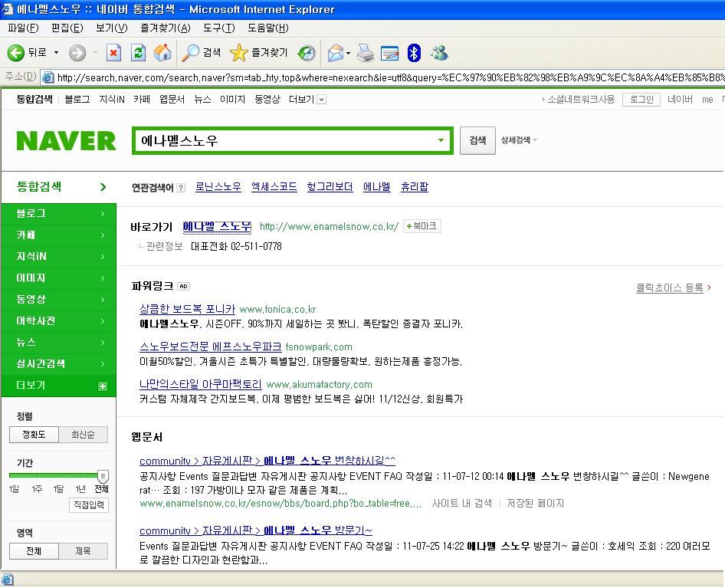Open Favorites (즐겨찾기) star button
Screen dimensions: 725x588
[x=259, y=53]
